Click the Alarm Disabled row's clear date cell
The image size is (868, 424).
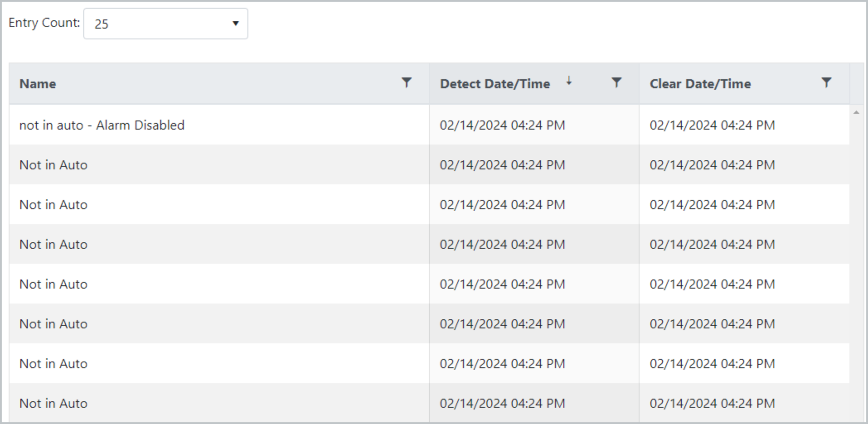point(712,125)
